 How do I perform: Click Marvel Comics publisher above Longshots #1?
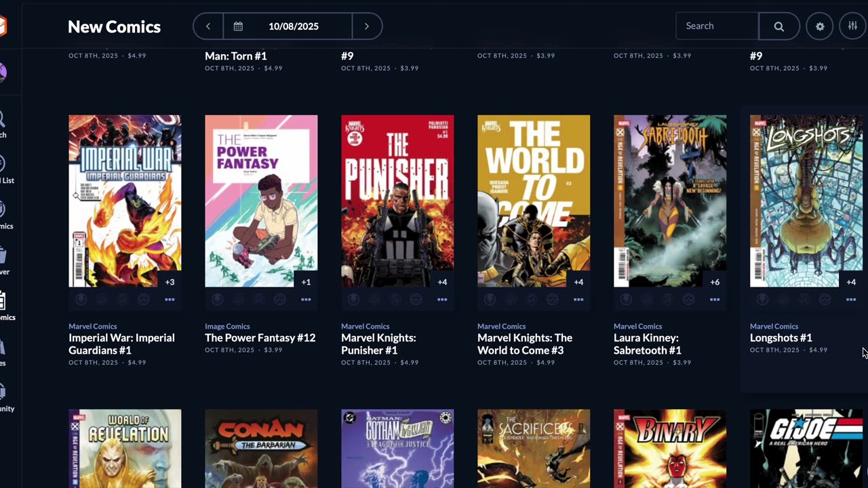pos(774,326)
